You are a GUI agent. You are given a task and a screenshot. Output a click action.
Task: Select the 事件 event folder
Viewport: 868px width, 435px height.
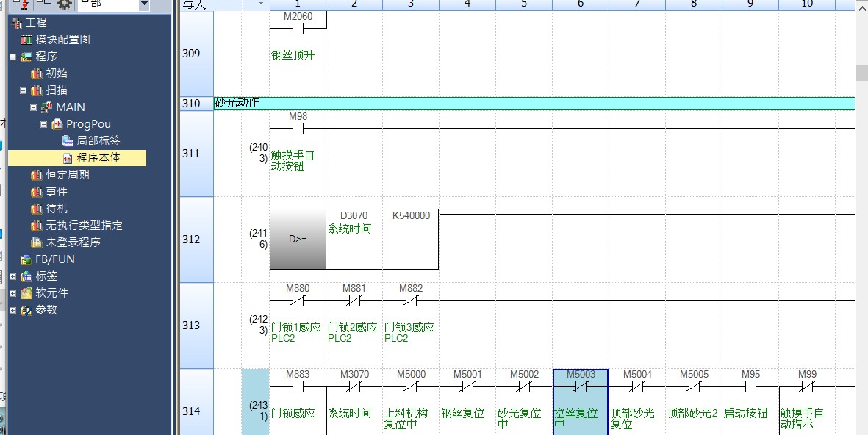coord(56,192)
